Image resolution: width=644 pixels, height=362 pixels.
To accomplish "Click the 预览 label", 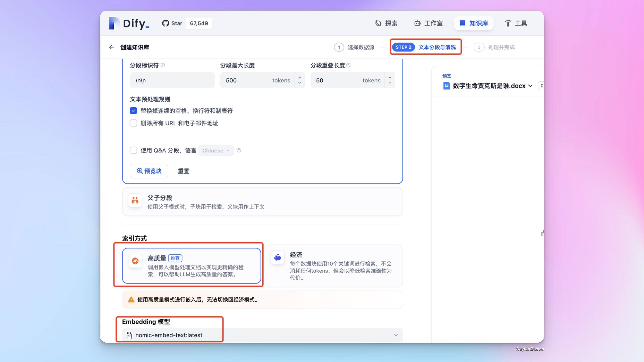I will [x=447, y=76].
